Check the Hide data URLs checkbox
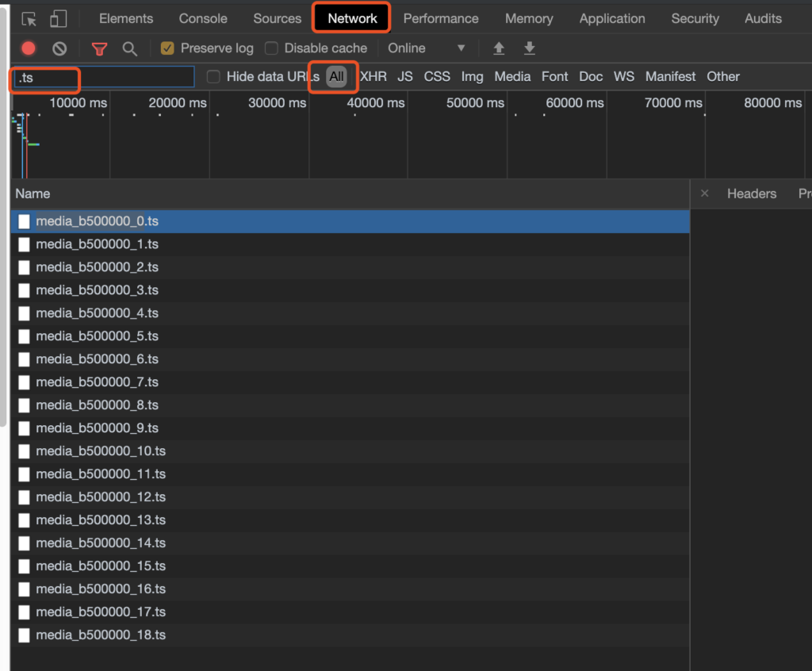Viewport: 812px width, 671px height. point(213,77)
